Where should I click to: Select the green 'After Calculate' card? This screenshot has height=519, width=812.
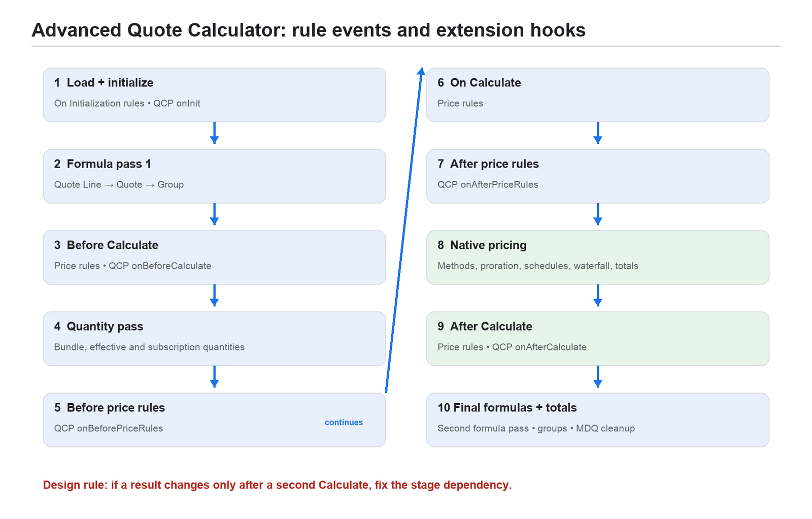(x=598, y=339)
